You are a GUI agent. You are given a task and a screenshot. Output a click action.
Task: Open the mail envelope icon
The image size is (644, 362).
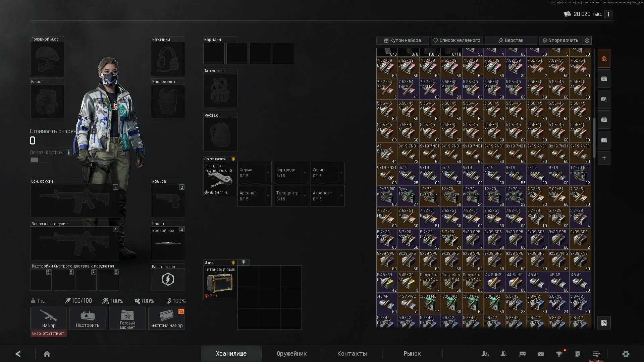tap(541, 354)
